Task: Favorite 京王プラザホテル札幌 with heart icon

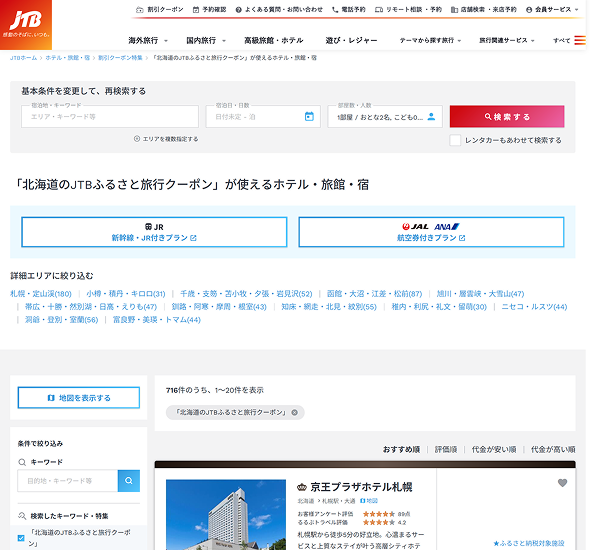Action: point(562,483)
